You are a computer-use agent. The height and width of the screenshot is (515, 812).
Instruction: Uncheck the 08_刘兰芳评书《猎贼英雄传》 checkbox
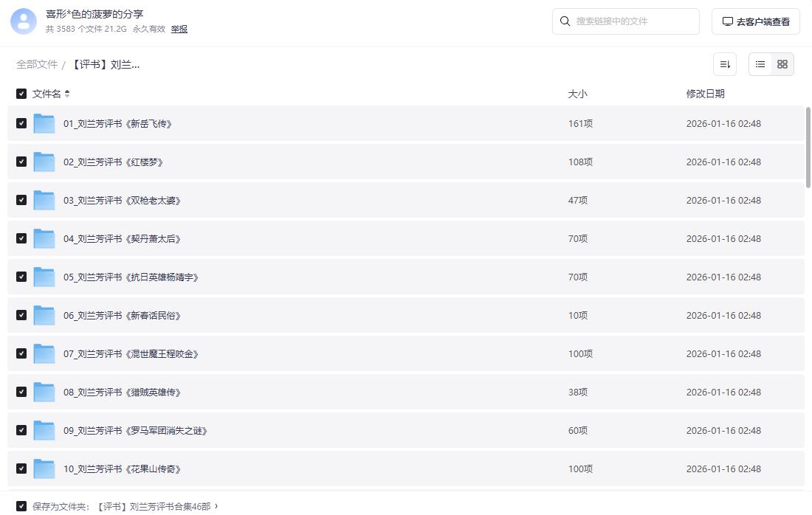[21, 391]
